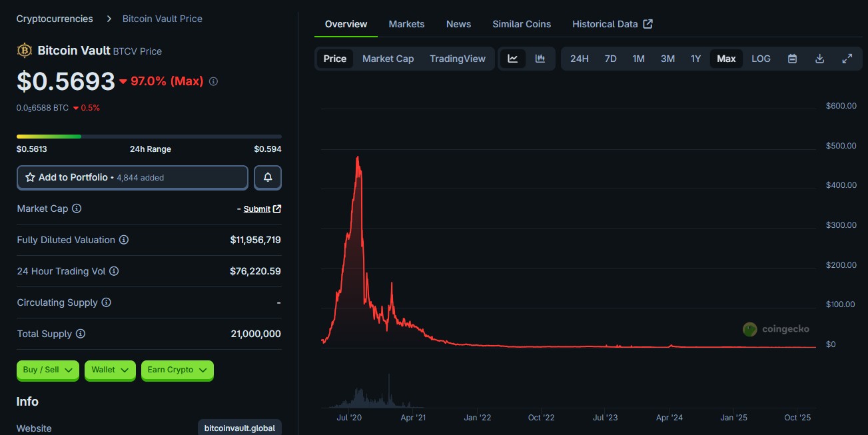Click the Apr '21 axis label
The width and height of the screenshot is (868, 435).
click(x=413, y=418)
